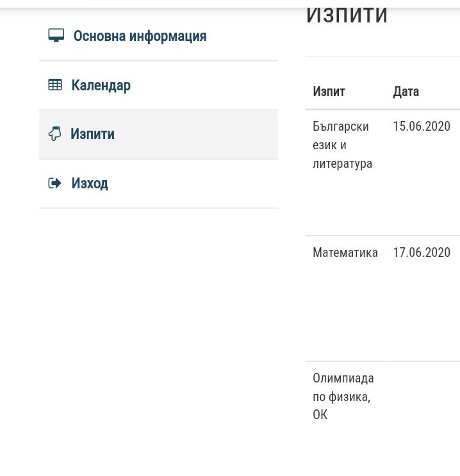Viewport: 460px width, 476px height.
Task: Log out via the Изход link
Action: 90,184
